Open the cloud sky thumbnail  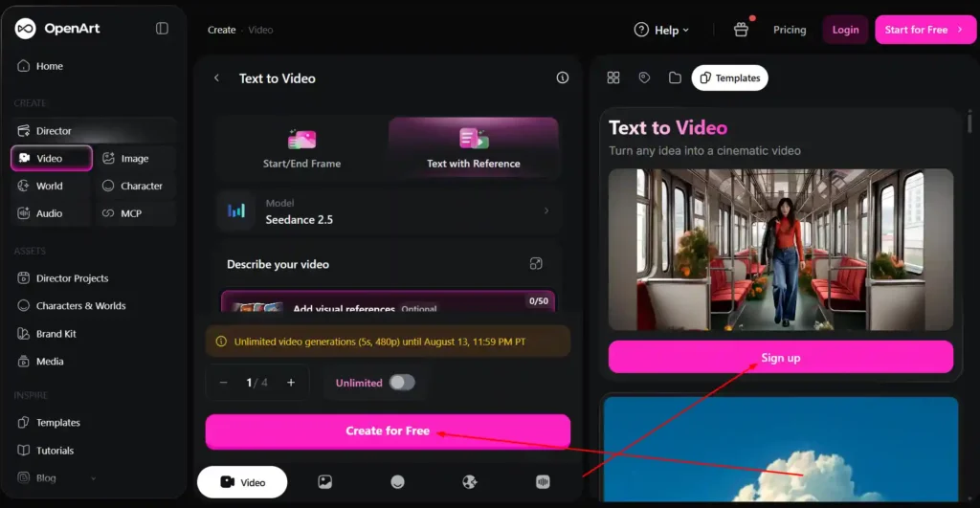tap(781, 449)
